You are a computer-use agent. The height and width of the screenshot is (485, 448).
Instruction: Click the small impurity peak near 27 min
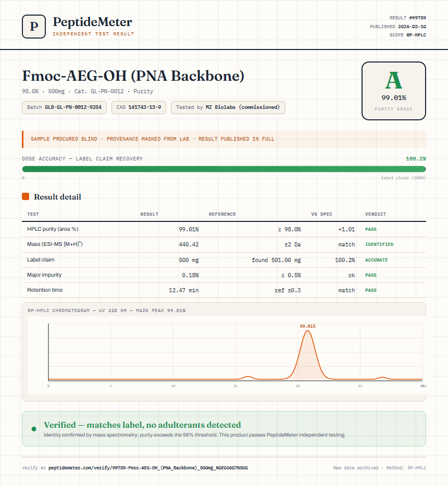pos(382,378)
